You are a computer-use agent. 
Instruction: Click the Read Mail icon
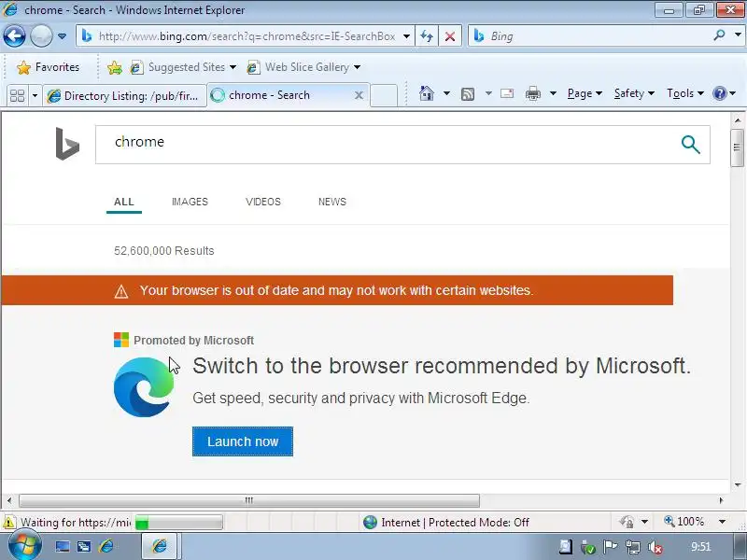click(507, 93)
